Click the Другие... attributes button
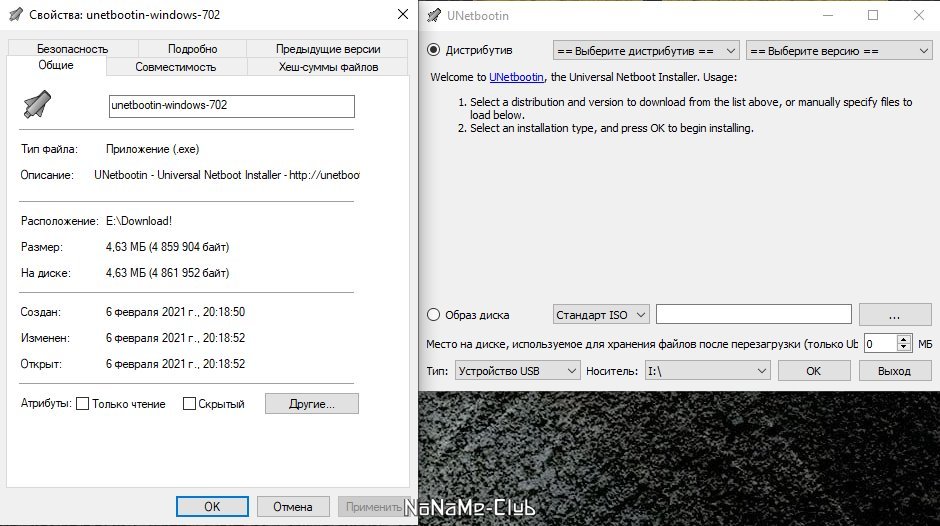 (x=312, y=404)
